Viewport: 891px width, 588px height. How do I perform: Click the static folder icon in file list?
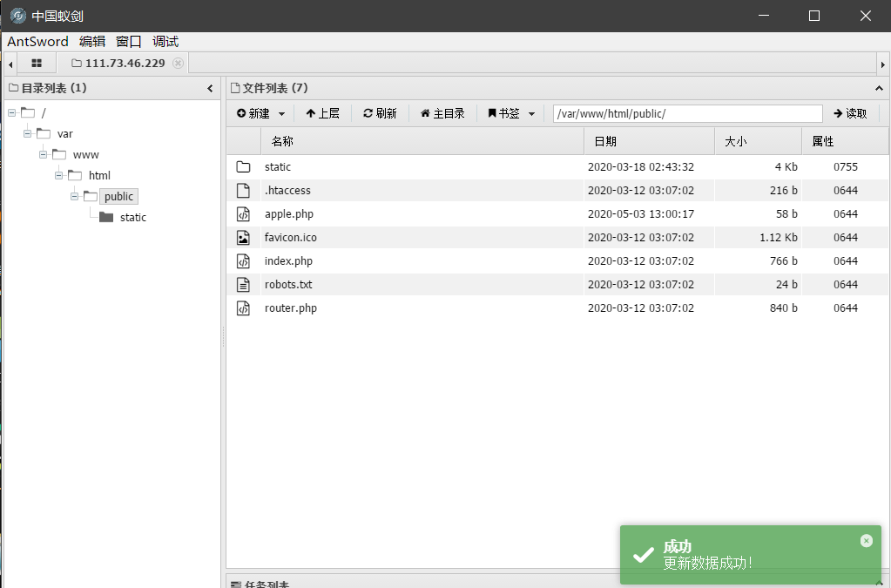click(x=244, y=166)
